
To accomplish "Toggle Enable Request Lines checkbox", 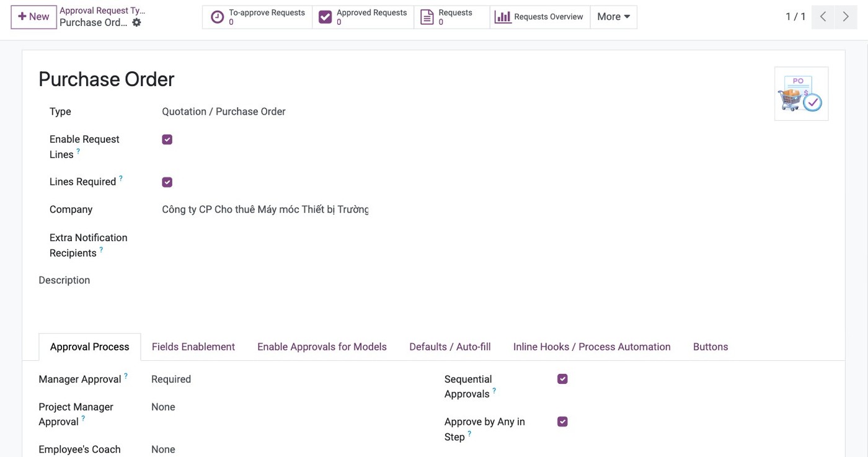I will pos(167,140).
